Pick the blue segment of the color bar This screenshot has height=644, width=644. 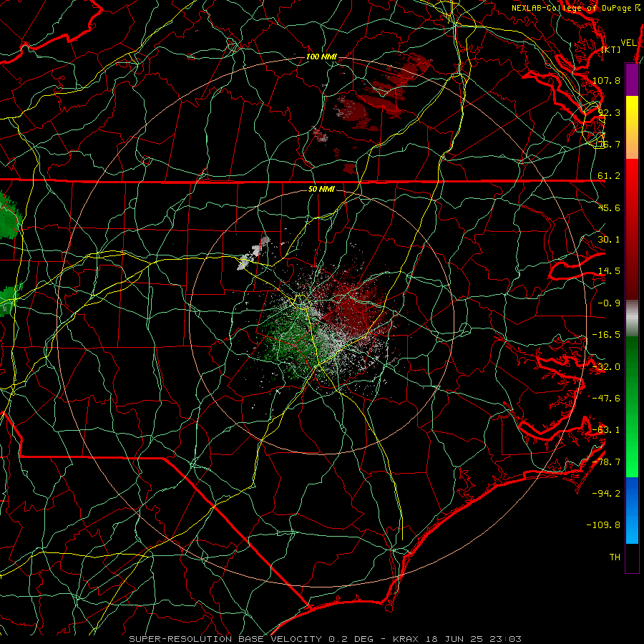pos(632,510)
